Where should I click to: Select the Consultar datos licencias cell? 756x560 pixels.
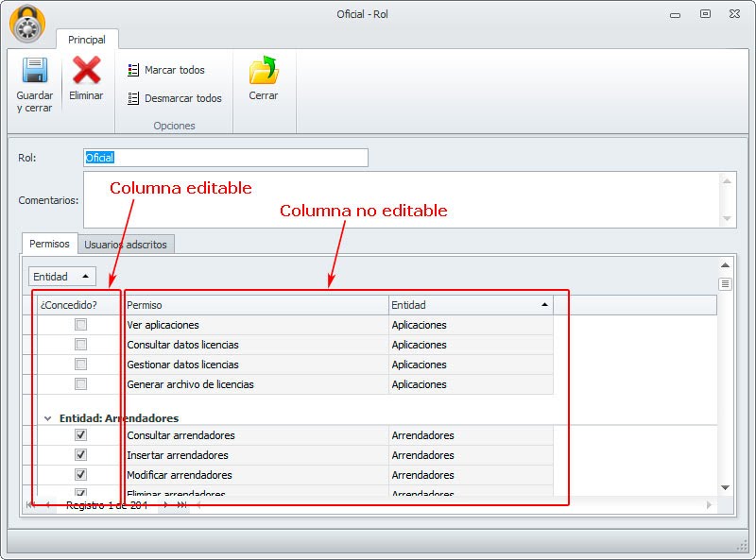[256, 345]
